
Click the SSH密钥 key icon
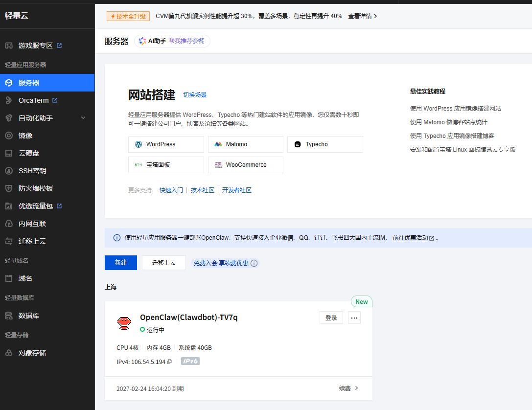point(9,171)
